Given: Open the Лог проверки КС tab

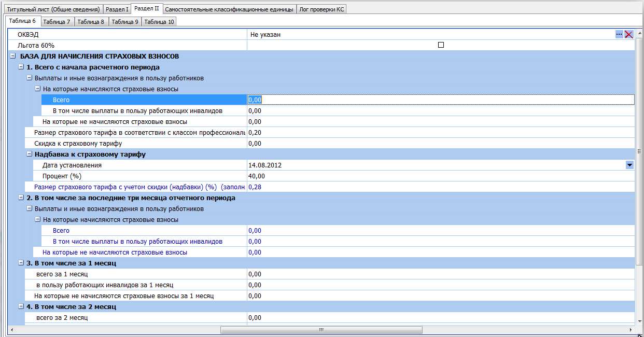Looking at the screenshot, I should pyautogui.click(x=321, y=9).
